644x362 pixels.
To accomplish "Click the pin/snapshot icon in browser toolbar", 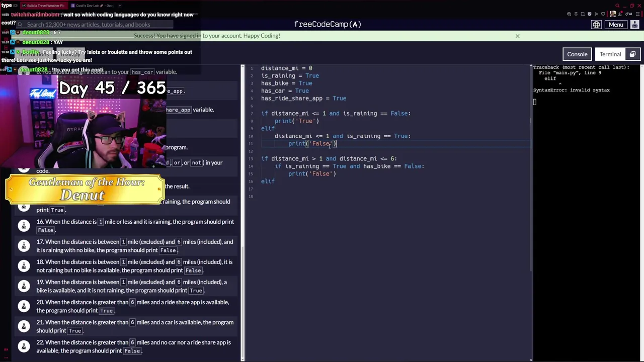I will pos(576,14).
